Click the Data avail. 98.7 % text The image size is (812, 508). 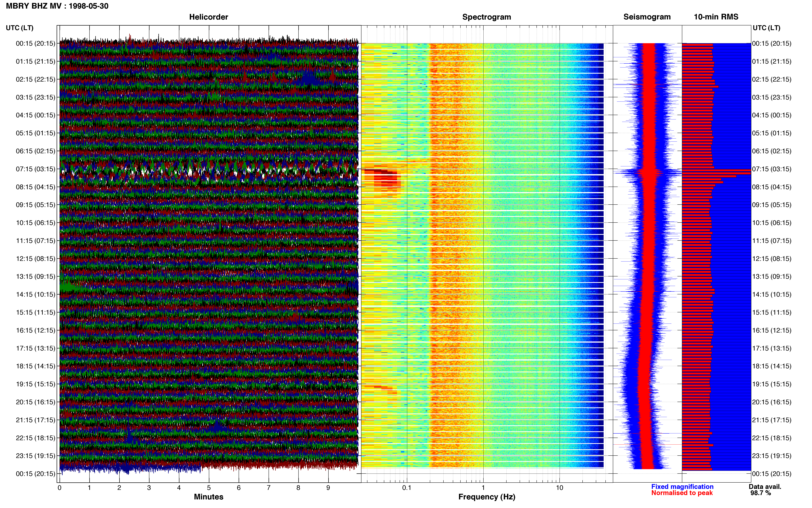pyautogui.click(x=765, y=490)
